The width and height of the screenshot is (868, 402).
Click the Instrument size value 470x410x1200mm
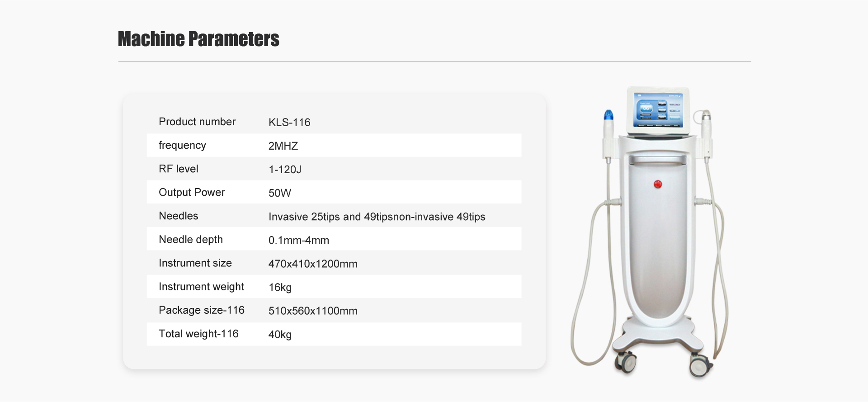click(313, 264)
